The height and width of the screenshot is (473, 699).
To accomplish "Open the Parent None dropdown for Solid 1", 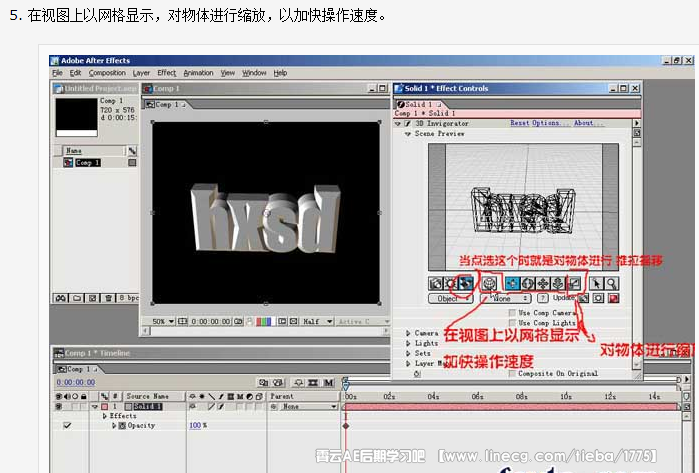I will 308,407.
